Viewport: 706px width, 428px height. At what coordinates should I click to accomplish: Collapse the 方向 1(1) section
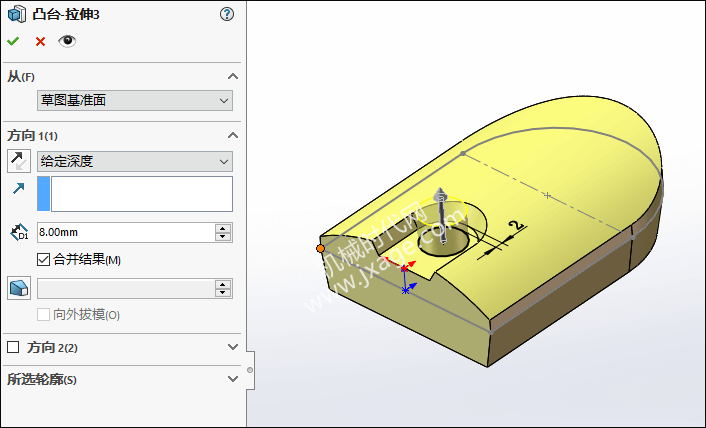click(x=233, y=135)
